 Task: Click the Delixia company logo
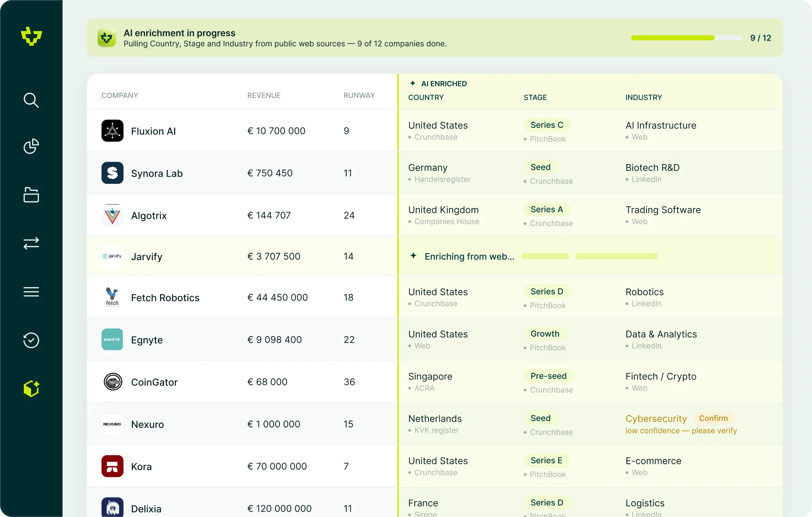pyautogui.click(x=112, y=507)
